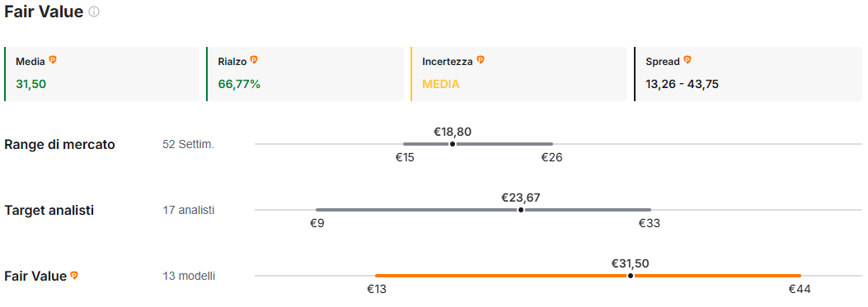Click the info icon beside Fair Value title
868x307 pixels.
point(94,12)
